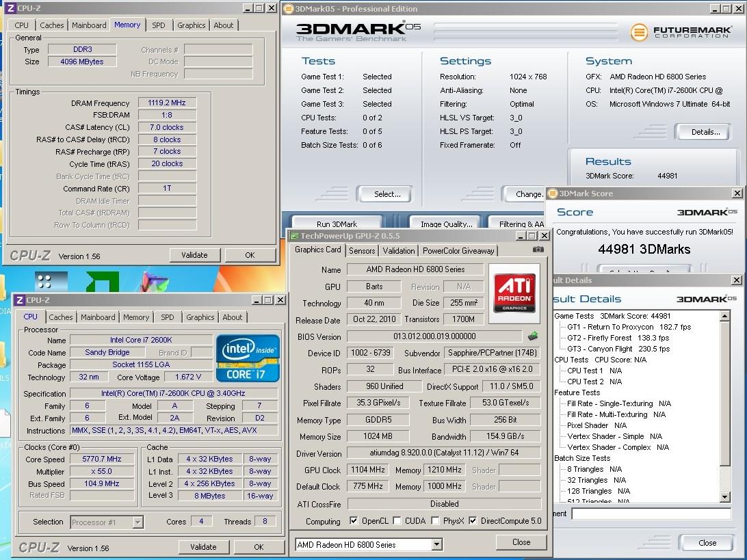Select the Feature Tests tree node
Screen dimensions: 747x560
577,392
